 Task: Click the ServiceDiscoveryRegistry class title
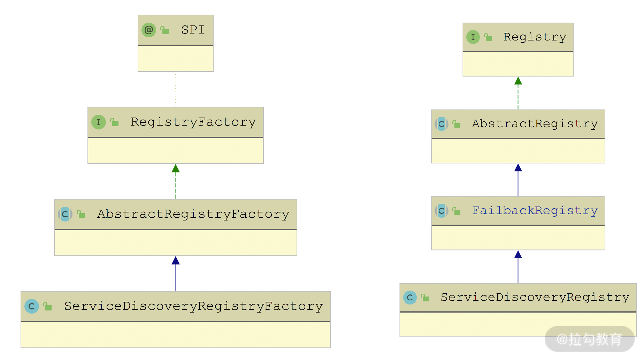point(535,298)
